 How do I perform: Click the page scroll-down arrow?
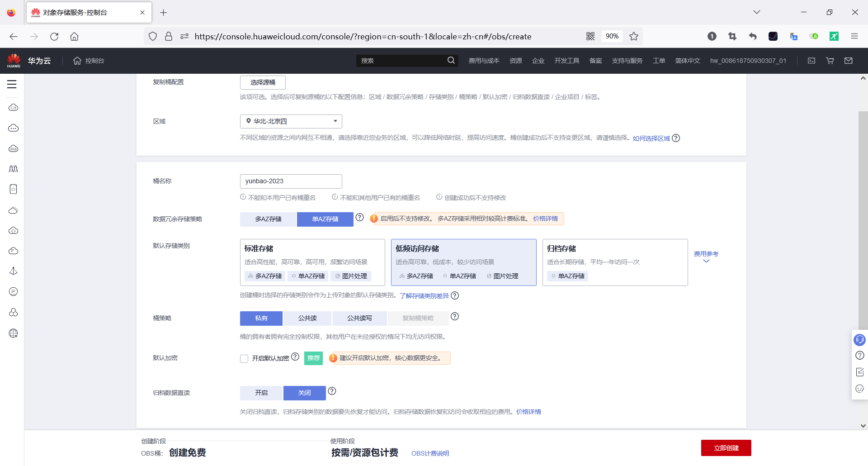click(x=863, y=425)
